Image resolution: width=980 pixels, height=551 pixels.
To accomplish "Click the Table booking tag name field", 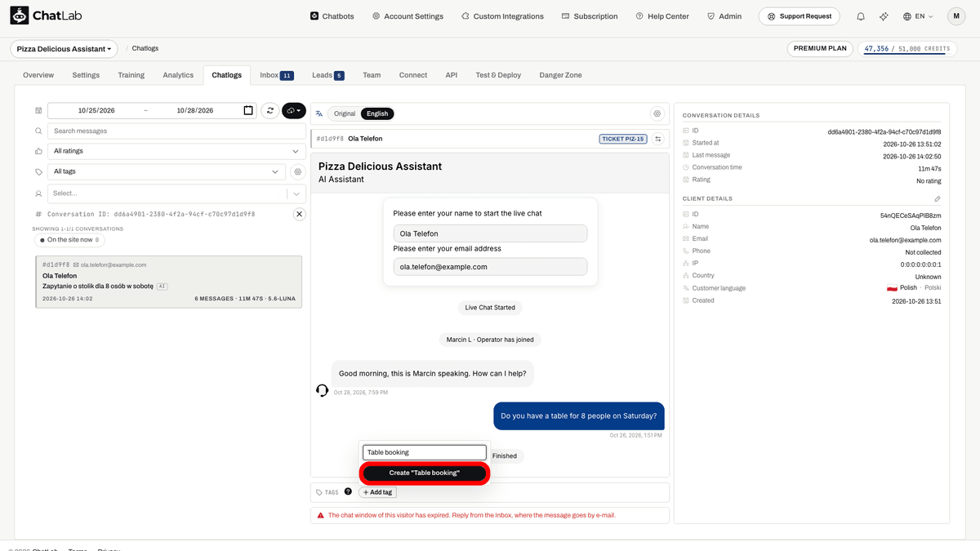I will [425, 452].
